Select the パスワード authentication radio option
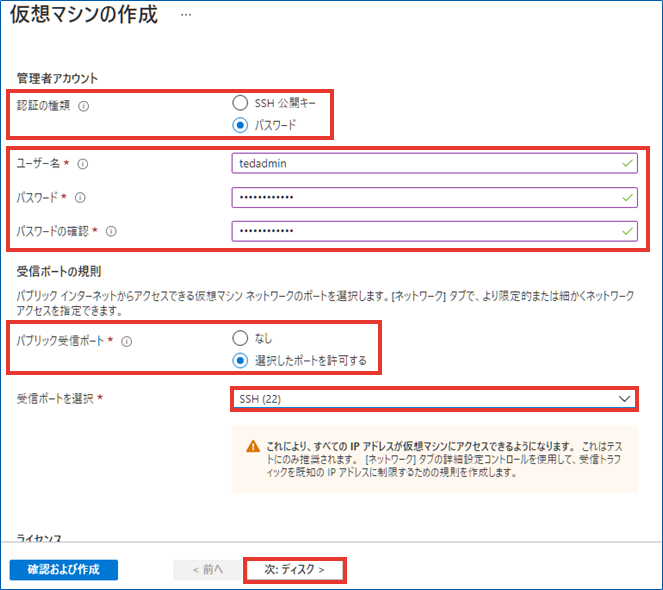 (240, 125)
